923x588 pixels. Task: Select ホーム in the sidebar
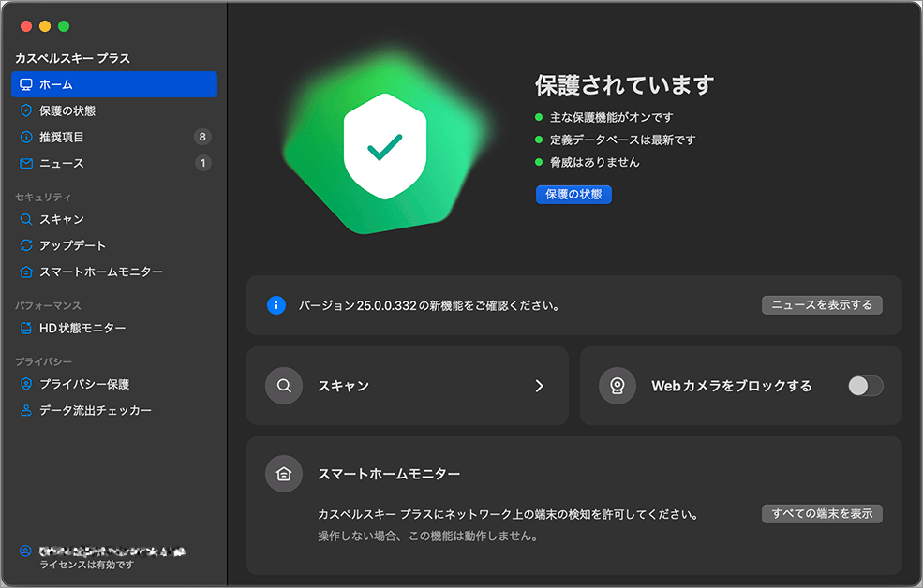[x=114, y=84]
